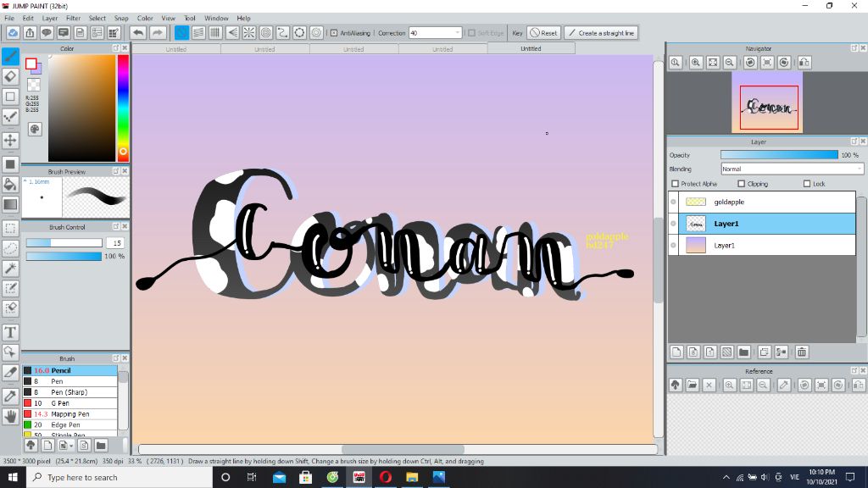Open the Windows Start menu
Viewport: 868px width, 488px height.
click(13, 477)
